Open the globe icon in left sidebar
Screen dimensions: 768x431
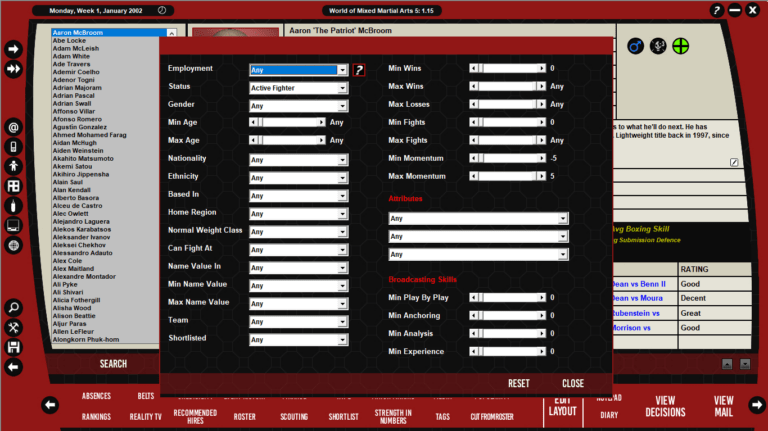(x=14, y=245)
